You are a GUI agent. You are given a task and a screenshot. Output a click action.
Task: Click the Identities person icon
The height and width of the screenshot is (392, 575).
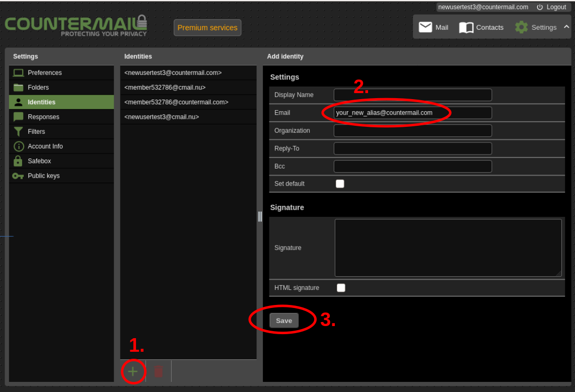pos(18,102)
